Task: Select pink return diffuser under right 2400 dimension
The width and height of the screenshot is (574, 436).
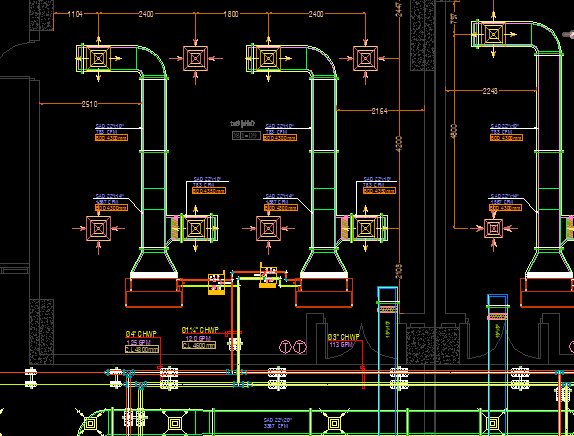Action: pyautogui.click(x=365, y=59)
